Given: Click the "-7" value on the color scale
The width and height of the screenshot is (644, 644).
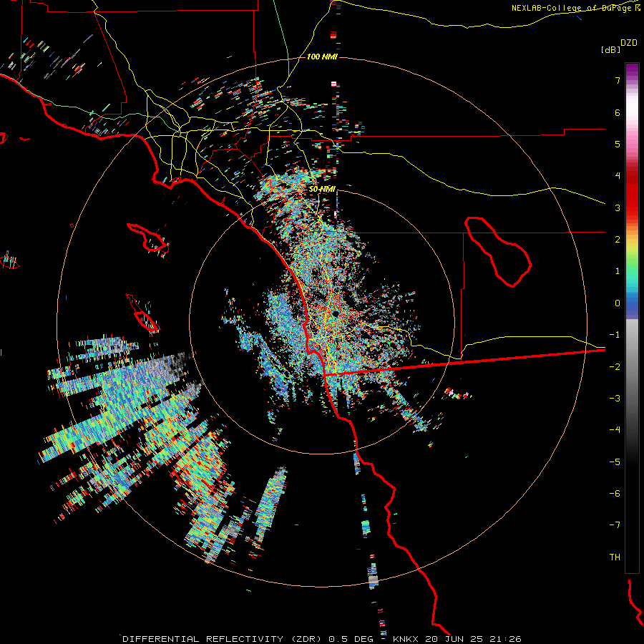Looking at the screenshot, I should pos(615,525).
